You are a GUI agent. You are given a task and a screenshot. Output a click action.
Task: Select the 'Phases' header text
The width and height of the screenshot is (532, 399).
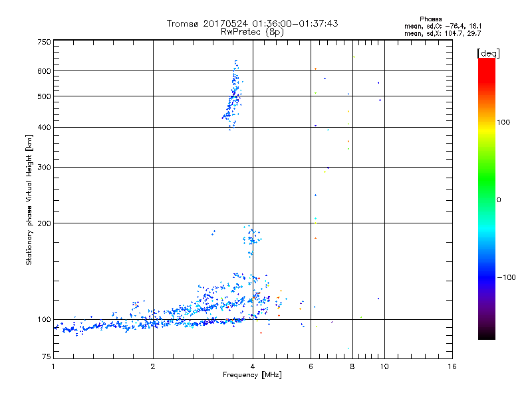click(x=430, y=19)
